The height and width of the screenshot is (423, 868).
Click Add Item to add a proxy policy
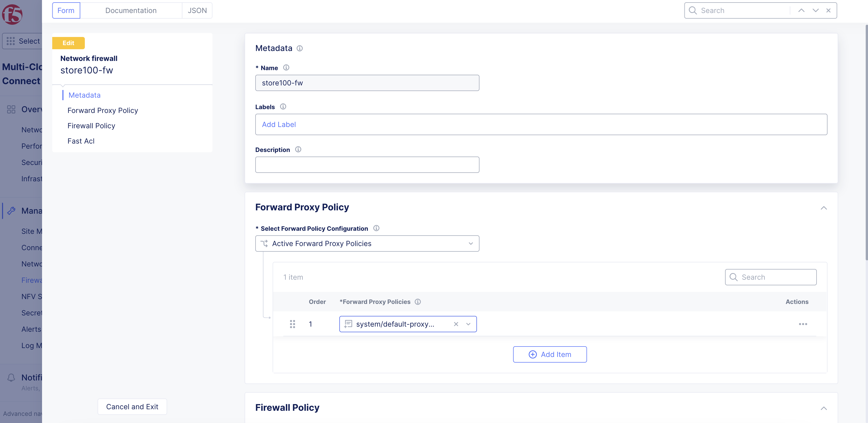[x=550, y=354]
